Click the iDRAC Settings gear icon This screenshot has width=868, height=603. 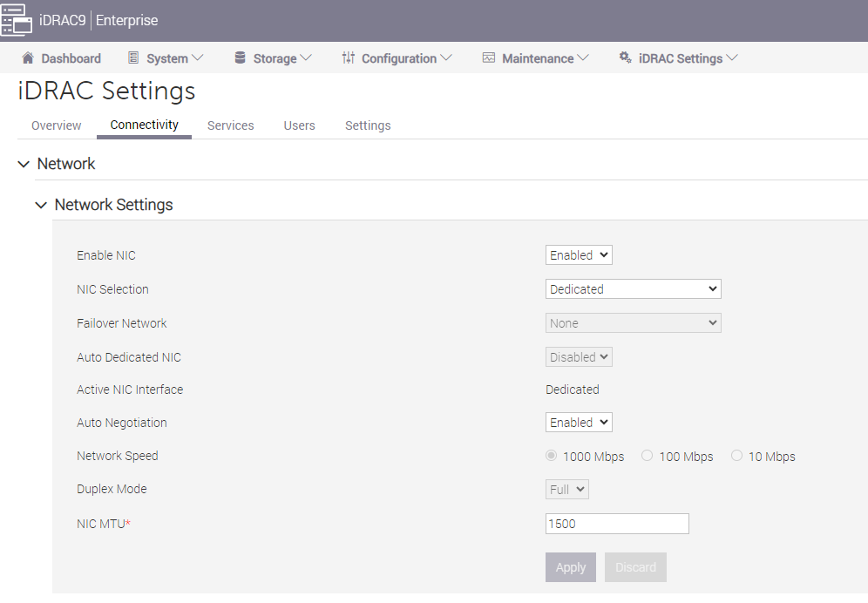[625, 58]
